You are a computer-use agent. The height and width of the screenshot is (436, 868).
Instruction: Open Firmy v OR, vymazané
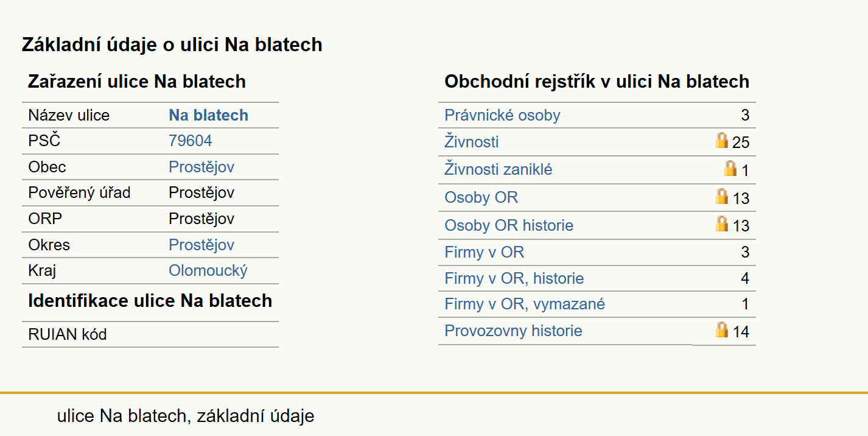pyautogui.click(x=525, y=304)
